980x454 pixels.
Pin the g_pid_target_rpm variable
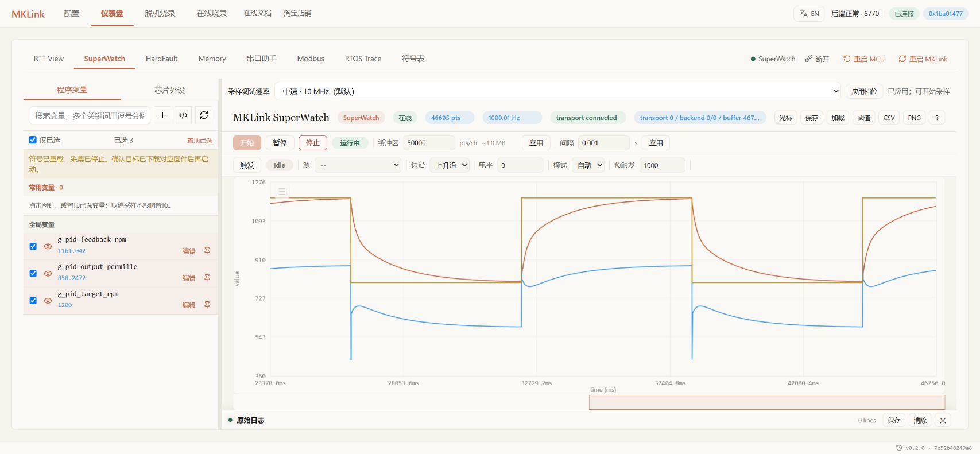click(207, 305)
